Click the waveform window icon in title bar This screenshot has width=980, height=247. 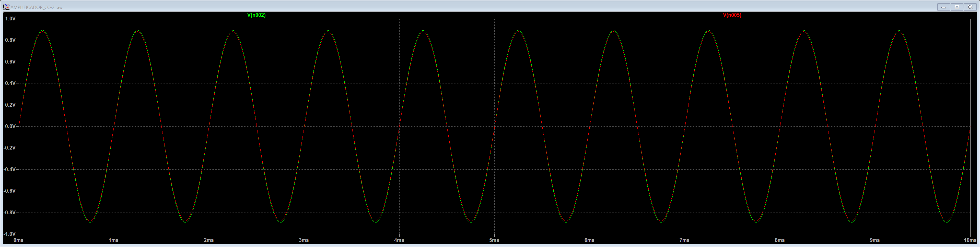point(6,7)
